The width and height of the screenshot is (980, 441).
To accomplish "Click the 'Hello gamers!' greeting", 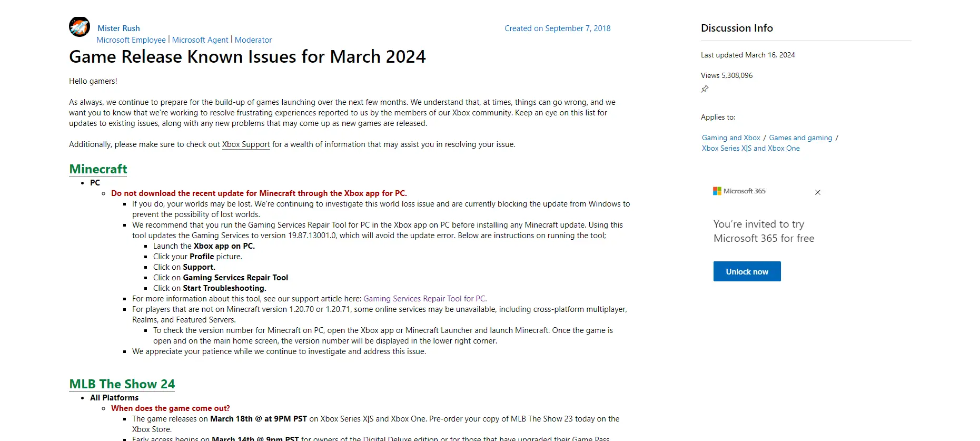I will pos(93,81).
